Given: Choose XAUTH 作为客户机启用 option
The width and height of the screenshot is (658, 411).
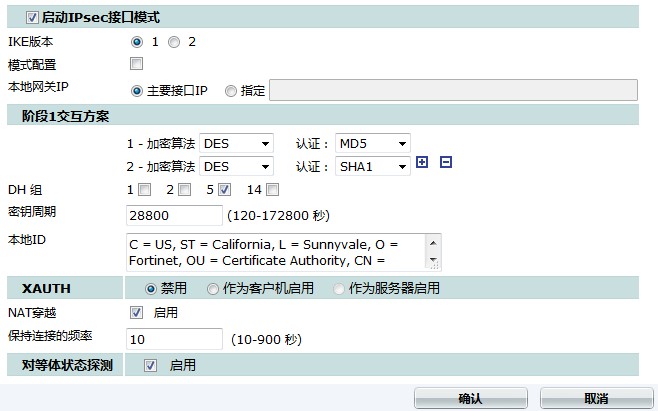Looking at the screenshot, I should (x=213, y=289).
